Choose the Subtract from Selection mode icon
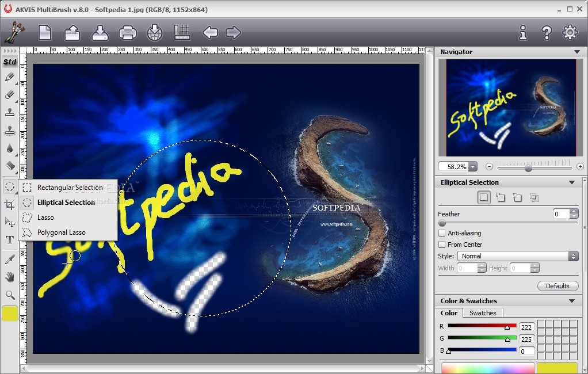Image resolution: width=588 pixels, height=374 pixels. click(517, 197)
